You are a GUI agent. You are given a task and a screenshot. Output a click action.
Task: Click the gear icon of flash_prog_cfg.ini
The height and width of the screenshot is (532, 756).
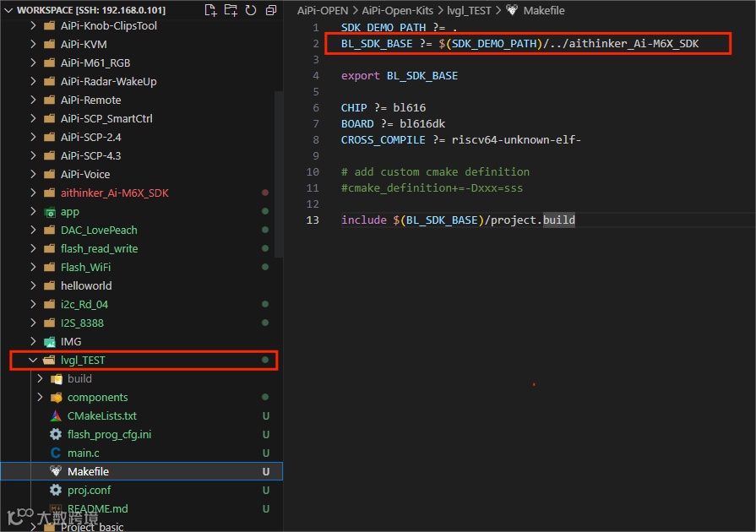click(56, 434)
